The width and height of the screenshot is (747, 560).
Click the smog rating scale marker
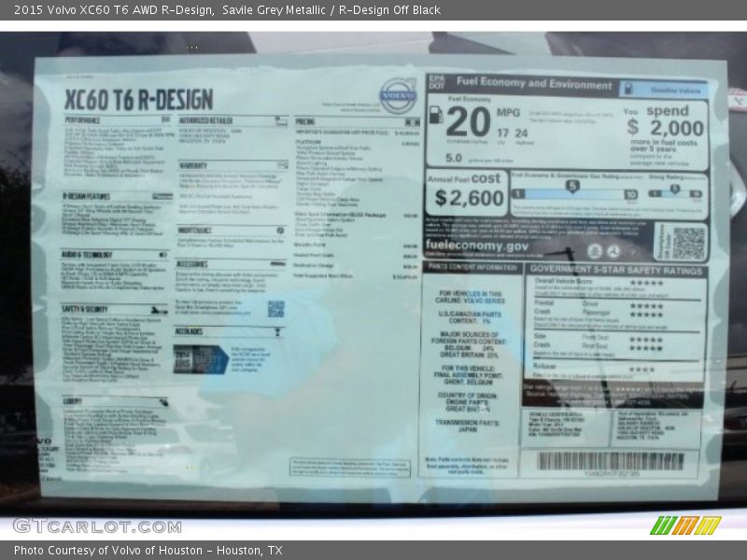pos(674,189)
